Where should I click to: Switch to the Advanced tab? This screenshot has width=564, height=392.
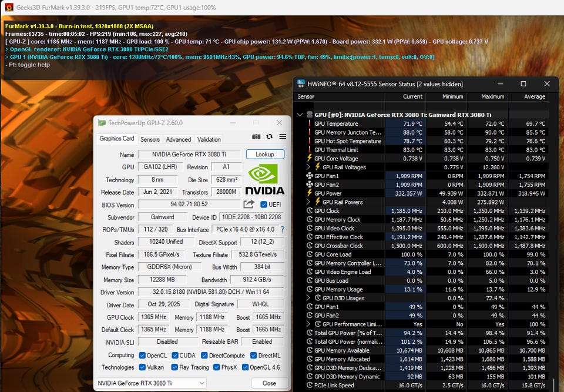pyautogui.click(x=179, y=139)
